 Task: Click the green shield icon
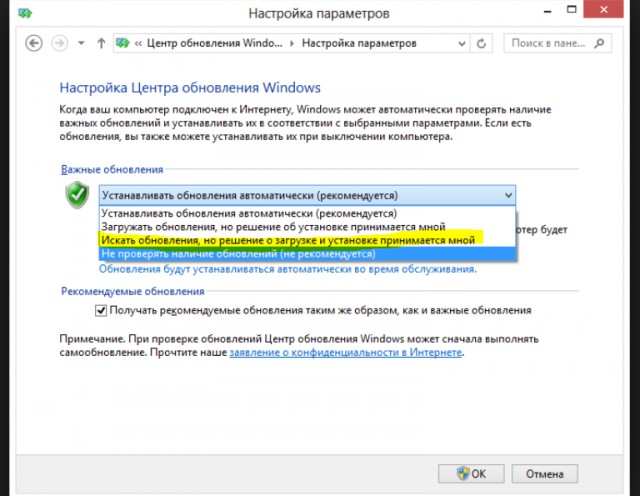77,195
